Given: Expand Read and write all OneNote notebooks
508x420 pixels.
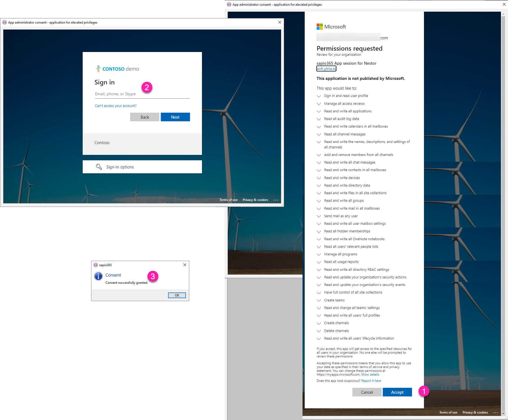Looking at the screenshot, I should point(319,239).
